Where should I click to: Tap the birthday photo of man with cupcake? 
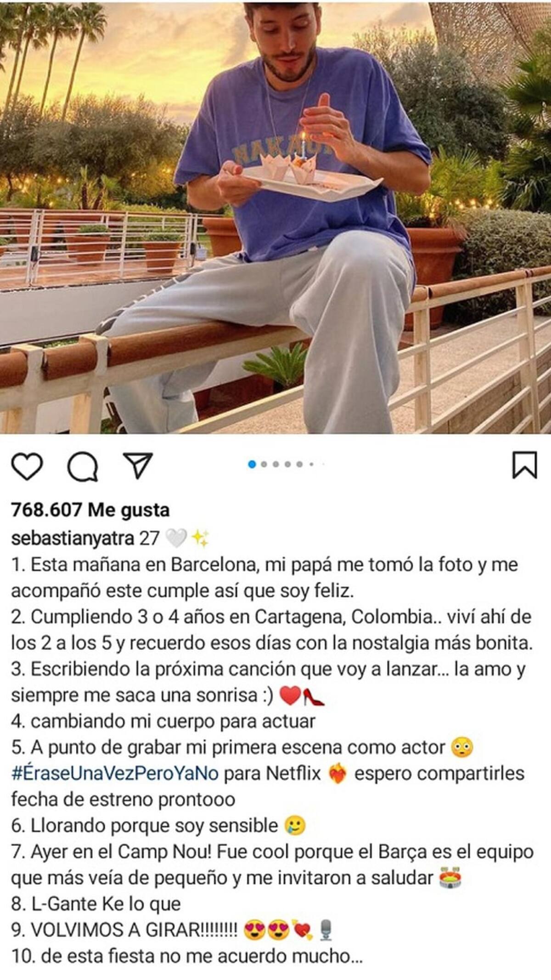tap(275, 217)
